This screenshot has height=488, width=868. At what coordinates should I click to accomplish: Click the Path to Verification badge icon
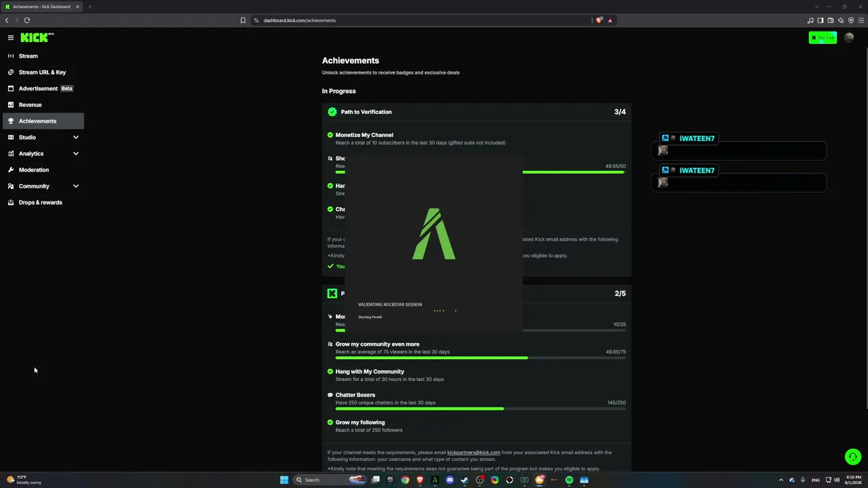click(332, 112)
